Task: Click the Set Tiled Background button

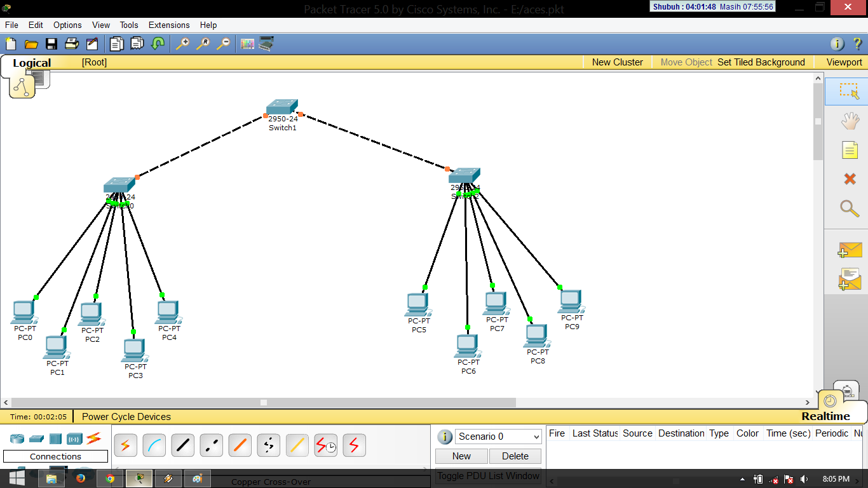Action: tap(761, 62)
